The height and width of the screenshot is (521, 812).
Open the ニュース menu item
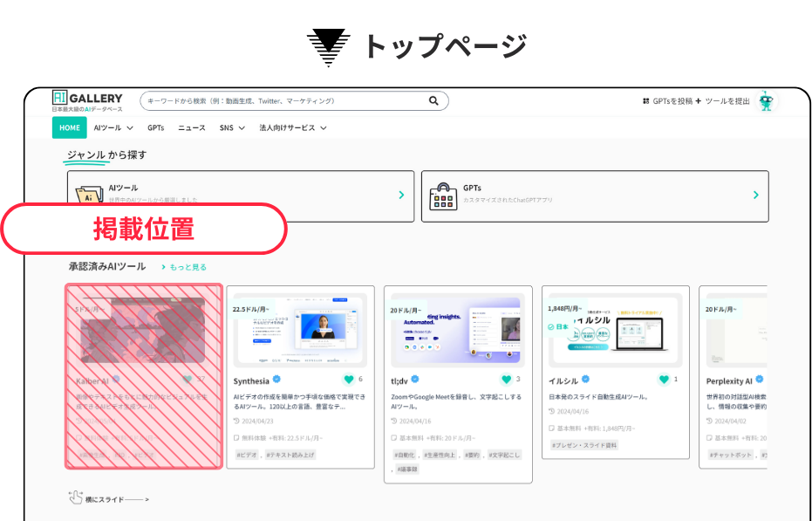(192, 127)
